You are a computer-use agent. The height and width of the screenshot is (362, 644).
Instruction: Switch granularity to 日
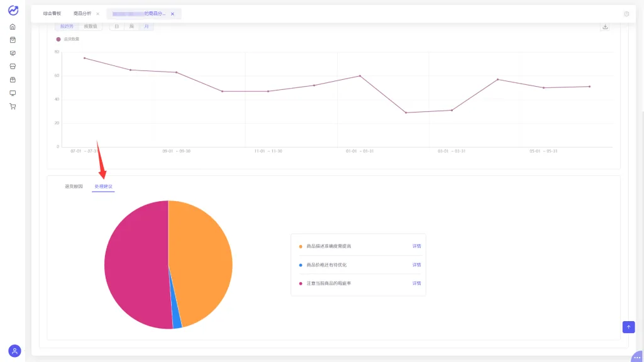point(116,26)
